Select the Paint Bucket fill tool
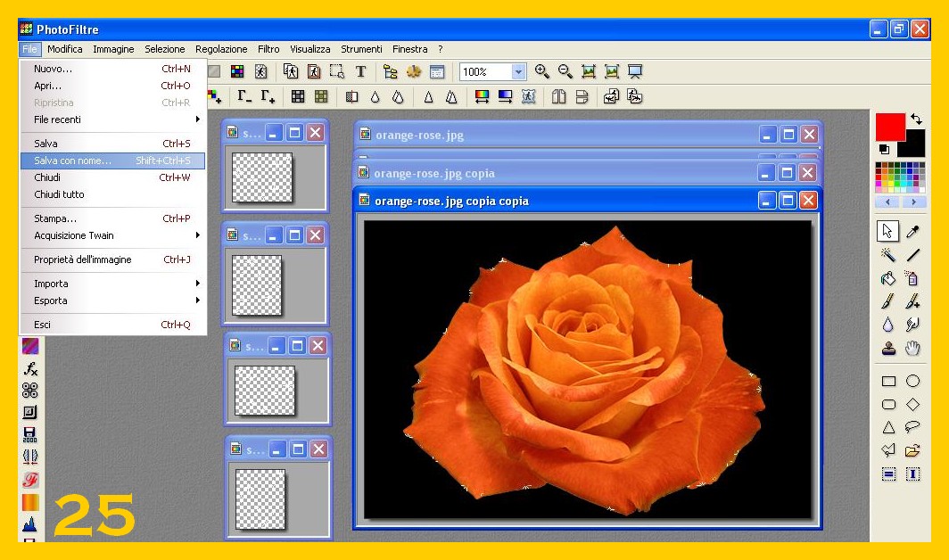Viewport: 949px width, 560px height. [888, 279]
